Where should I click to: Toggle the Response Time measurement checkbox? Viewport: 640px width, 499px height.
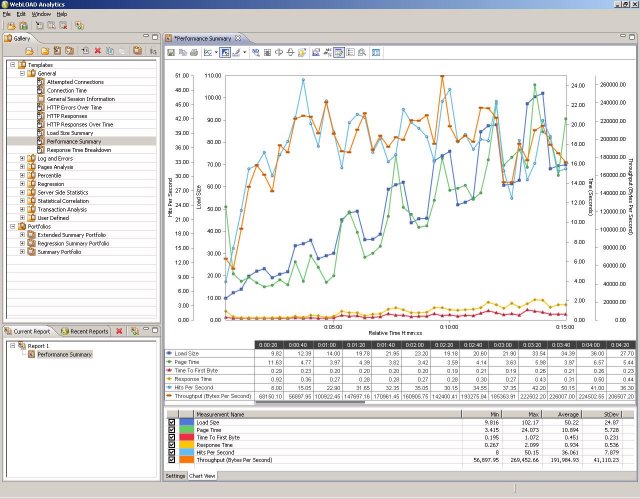(x=170, y=444)
